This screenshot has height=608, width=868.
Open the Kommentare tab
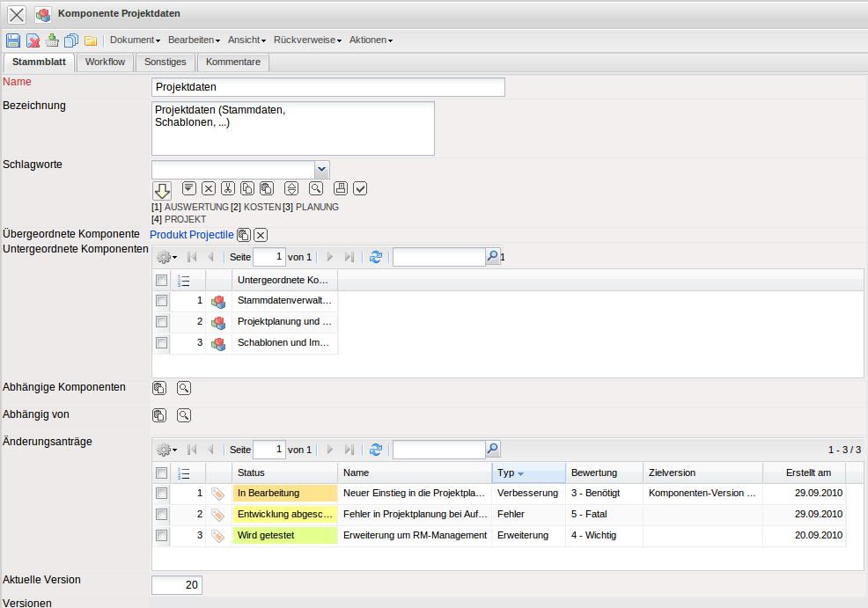232,62
